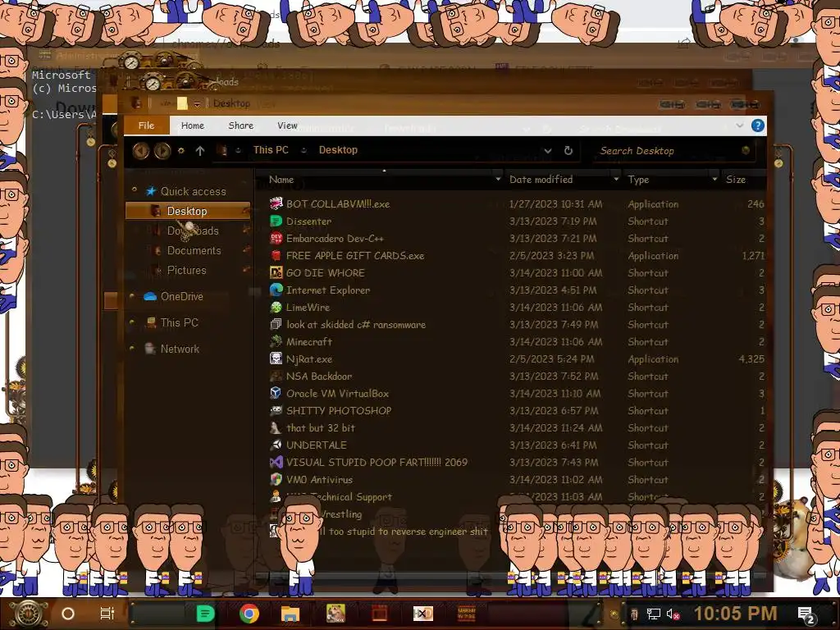Click the GO DIE WHORE file name

pos(325,272)
